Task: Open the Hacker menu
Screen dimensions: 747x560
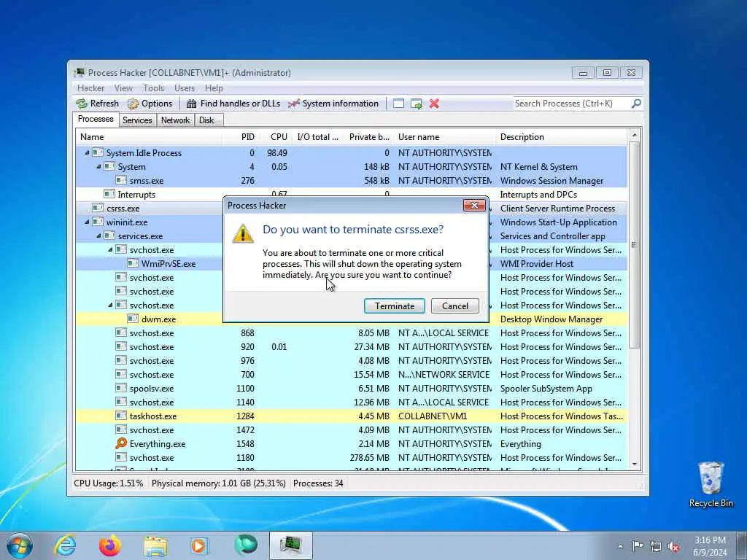Action: click(90, 88)
